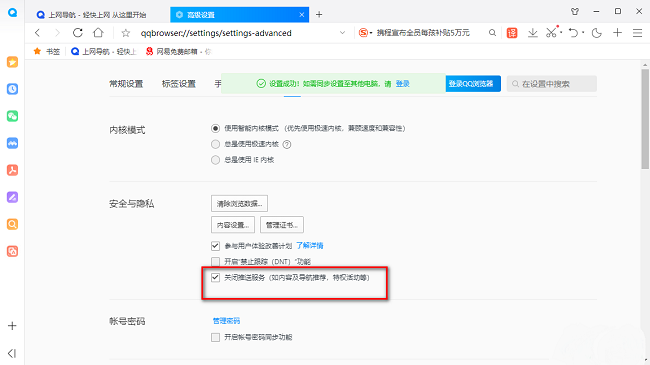Screen dimensions: 650x365
Task: Open the favorites star sidebar icon
Action: (12, 62)
